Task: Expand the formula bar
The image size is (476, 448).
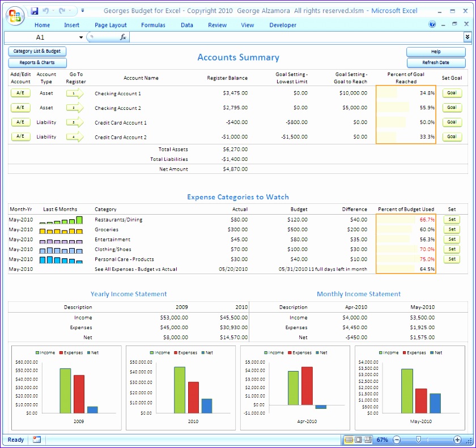Action: pos(467,37)
